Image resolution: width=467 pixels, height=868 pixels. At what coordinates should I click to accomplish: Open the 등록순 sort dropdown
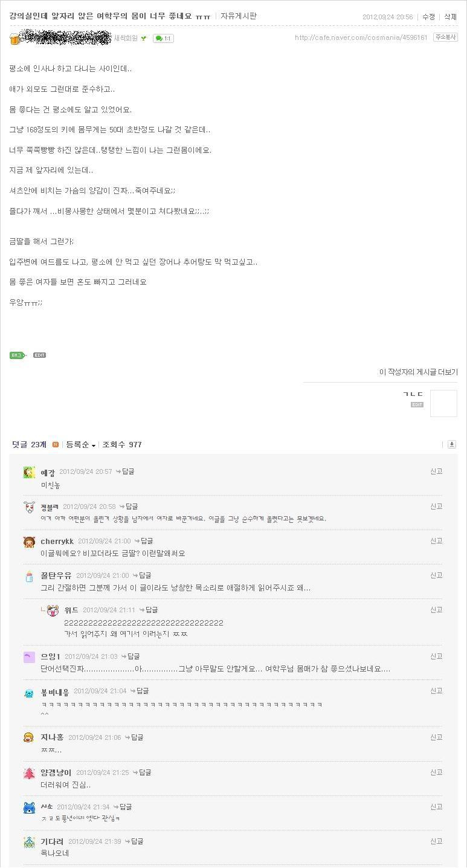(x=80, y=445)
